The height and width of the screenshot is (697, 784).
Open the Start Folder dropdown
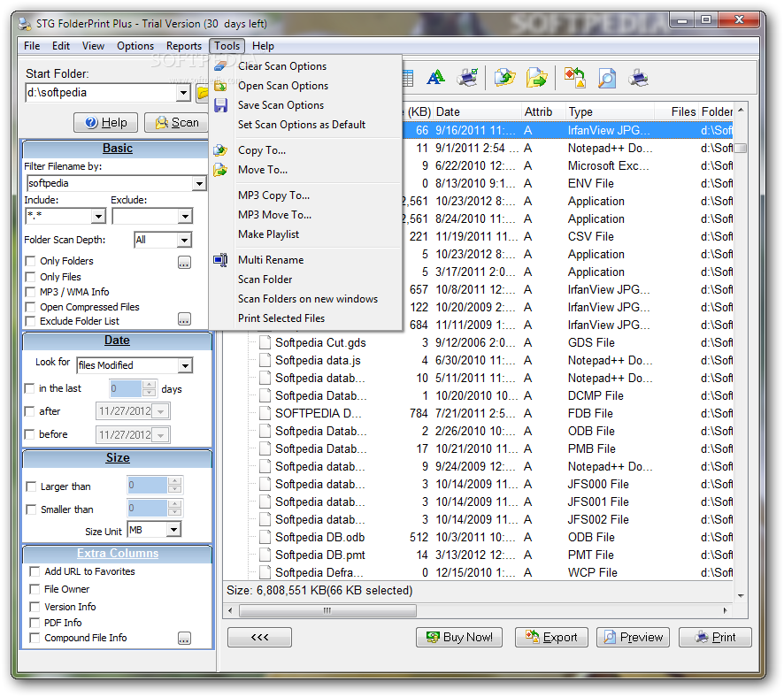183,93
